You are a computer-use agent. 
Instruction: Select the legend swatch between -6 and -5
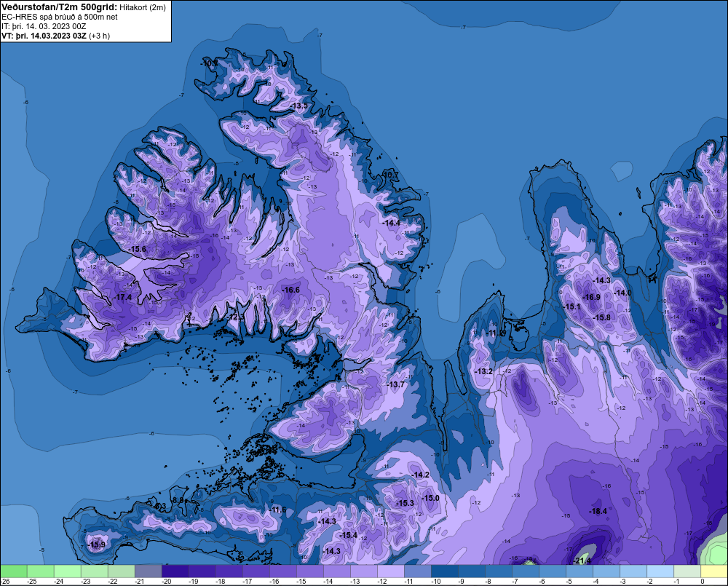pos(552,571)
